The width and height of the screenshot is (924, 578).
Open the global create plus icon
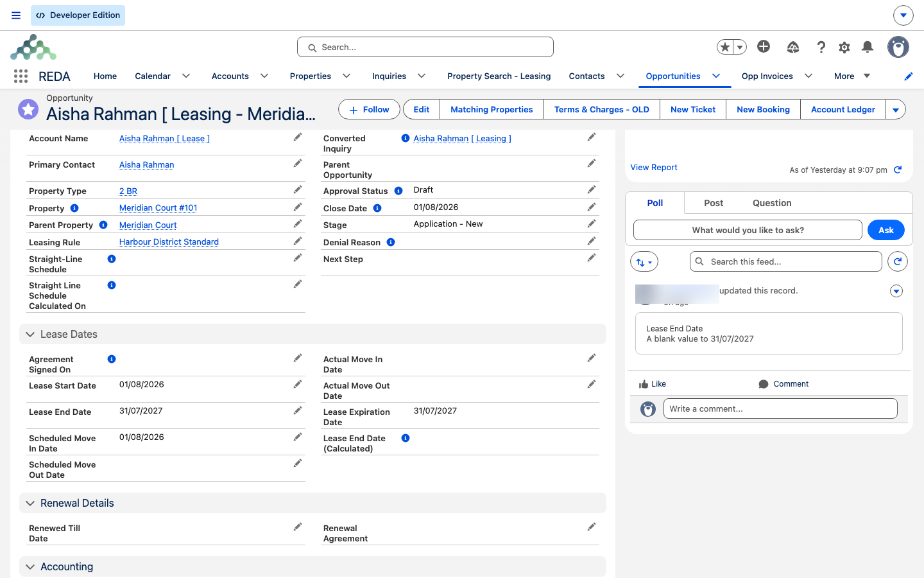pos(764,46)
